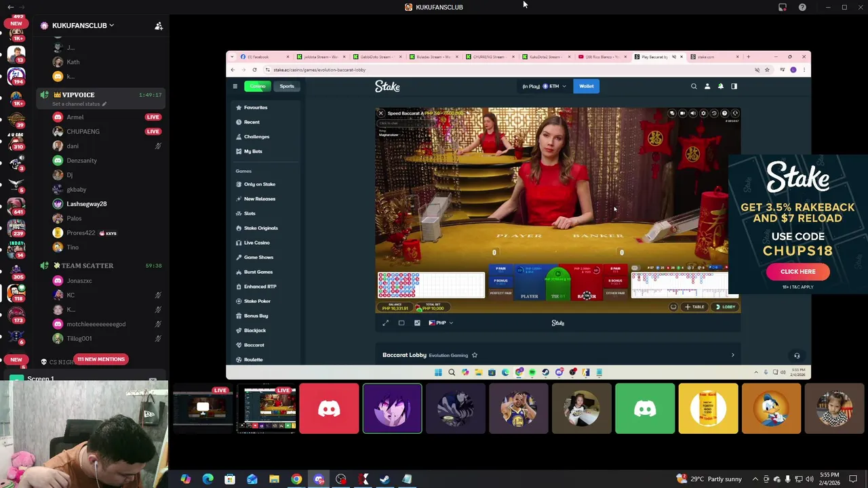Open the Stake account profile icon
The width and height of the screenshot is (868, 488).
[707, 86]
